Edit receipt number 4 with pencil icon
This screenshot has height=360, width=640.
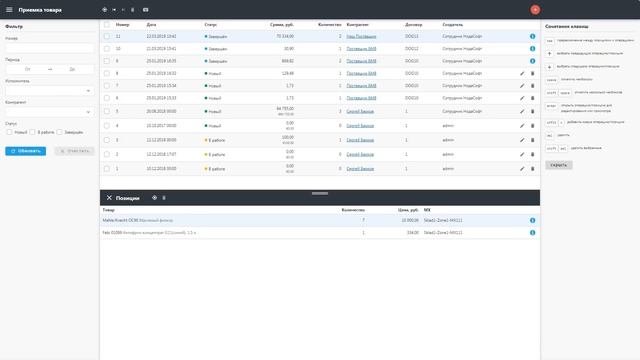pos(522,126)
